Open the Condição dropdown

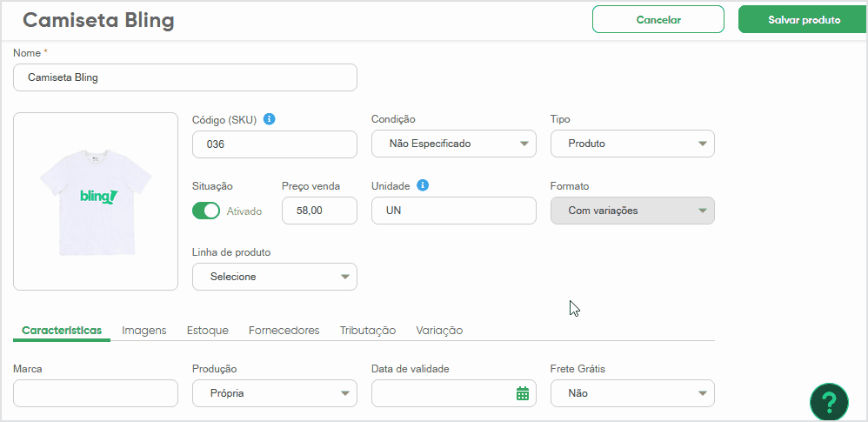point(453,144)
